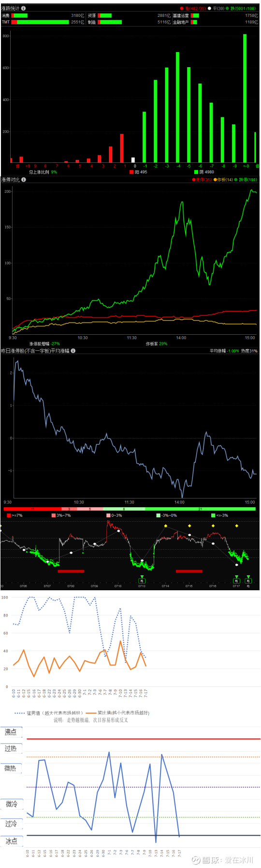Choose the >=7% red color swatch
The image size is (261, 868).
(9, 515)
